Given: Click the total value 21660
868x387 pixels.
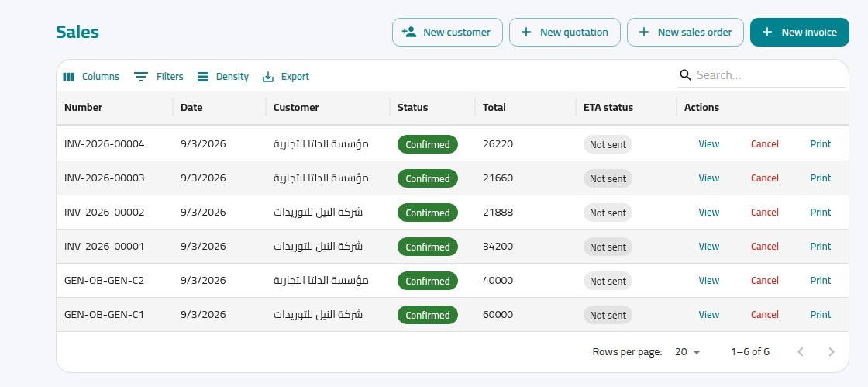Looking at the screenshot, I should tap(498, 178).
